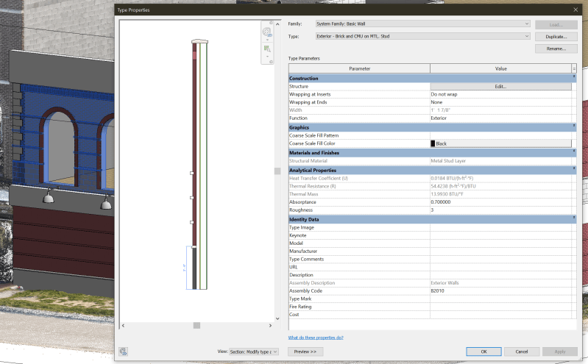Click the preview vertical scroll up arrow
Screen dimensions: 588x364
(277, 24)
